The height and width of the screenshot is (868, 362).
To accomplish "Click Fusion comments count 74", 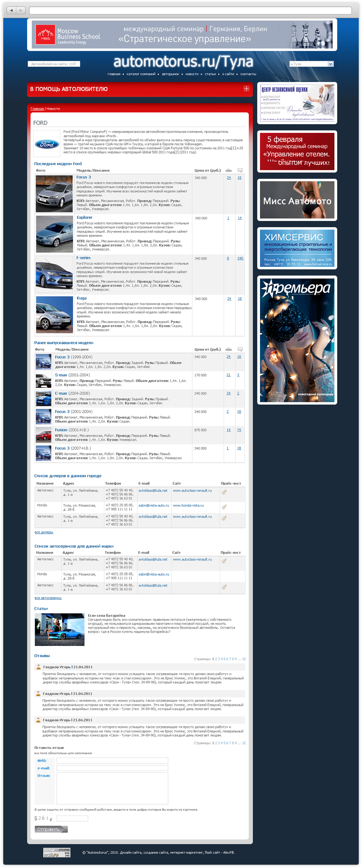I will pos(239,430).
